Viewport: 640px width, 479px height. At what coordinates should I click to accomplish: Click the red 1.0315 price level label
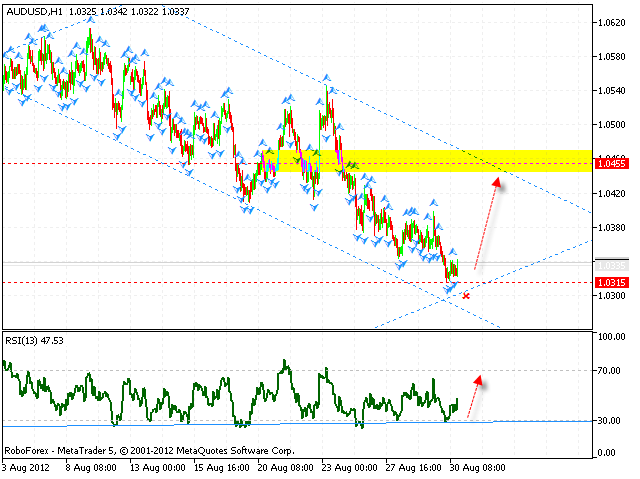coord(610,282)
